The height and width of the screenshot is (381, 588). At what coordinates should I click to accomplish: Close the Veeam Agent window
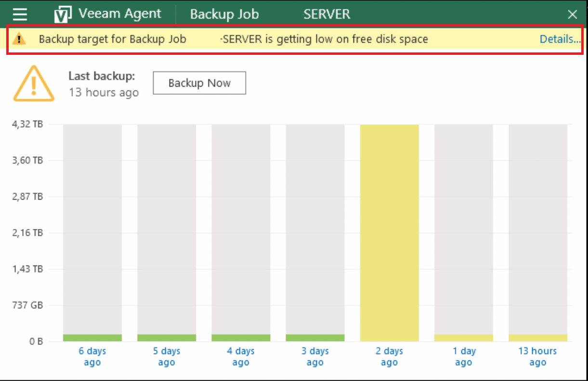(572, 14)
